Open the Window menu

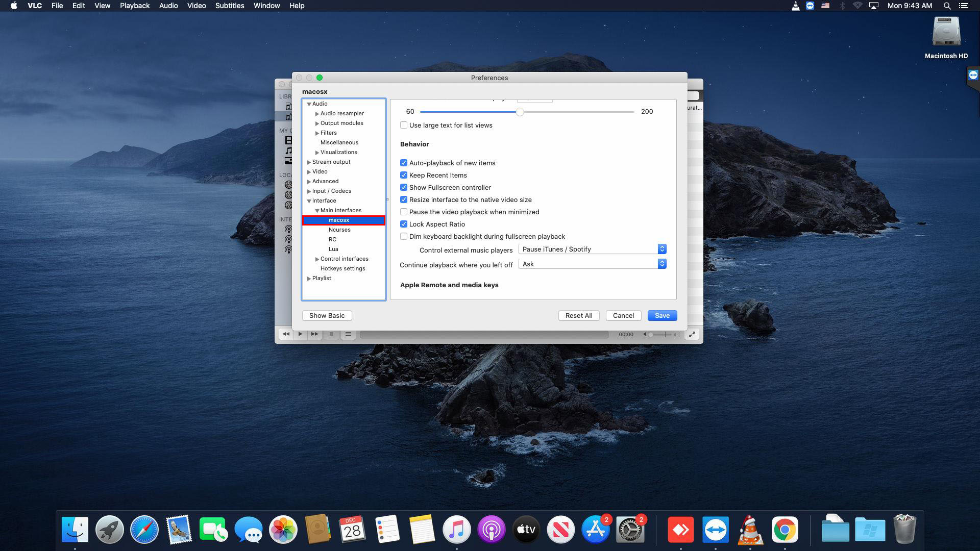(266, 6)
